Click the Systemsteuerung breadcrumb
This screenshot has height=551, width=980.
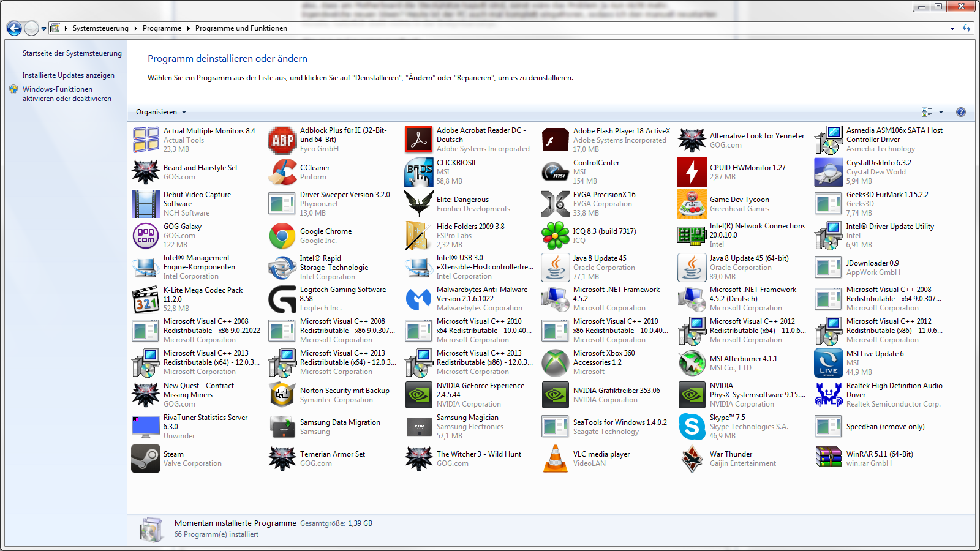click(x=100, y=28)
